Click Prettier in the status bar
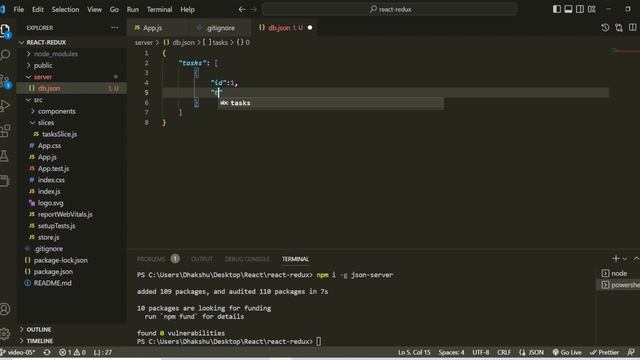This screenshot has width=640, height=360. tap(604, 352)
